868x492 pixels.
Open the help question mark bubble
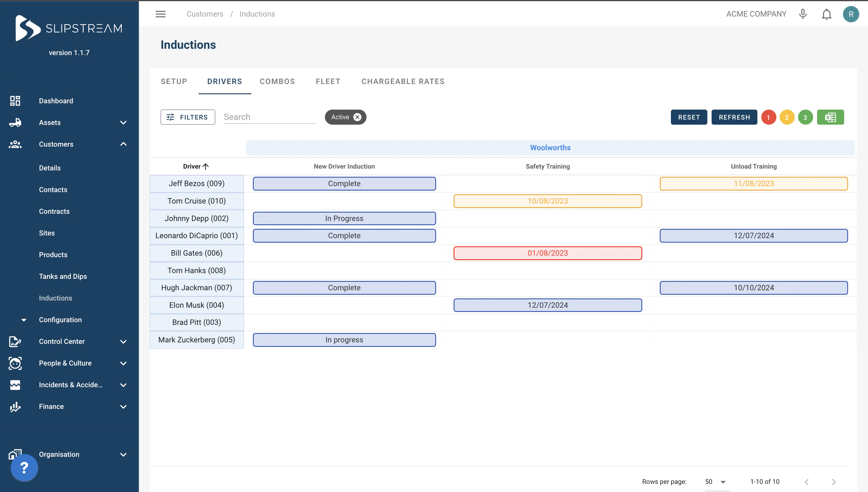pyautogui.click(x=24, y=468)
